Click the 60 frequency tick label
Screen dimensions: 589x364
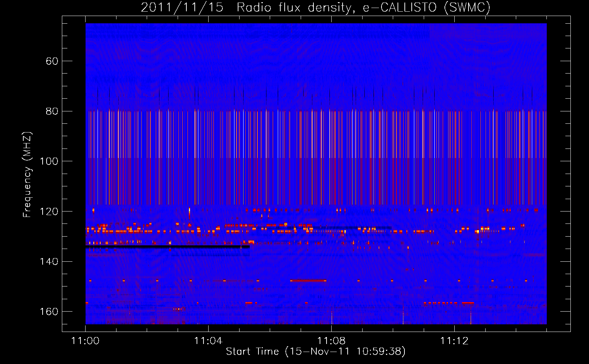click(52, 61)
